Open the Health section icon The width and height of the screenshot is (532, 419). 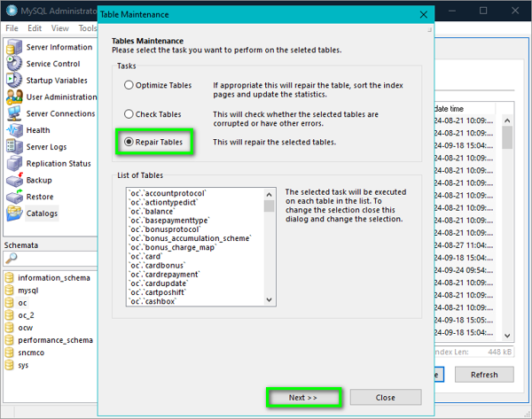pos(14,130)
